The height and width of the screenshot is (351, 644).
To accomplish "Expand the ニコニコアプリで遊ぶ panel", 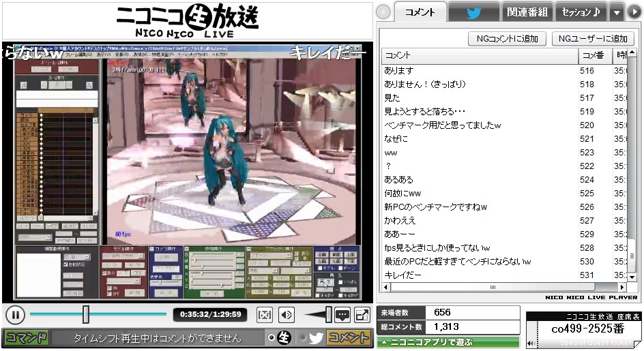I will pyautogui.click(x=448, y=342).
